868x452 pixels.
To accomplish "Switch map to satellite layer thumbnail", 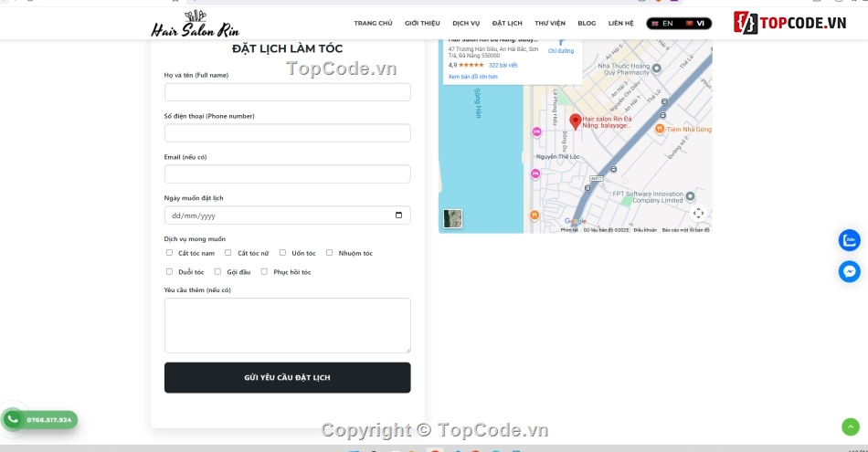I will 452,218.
